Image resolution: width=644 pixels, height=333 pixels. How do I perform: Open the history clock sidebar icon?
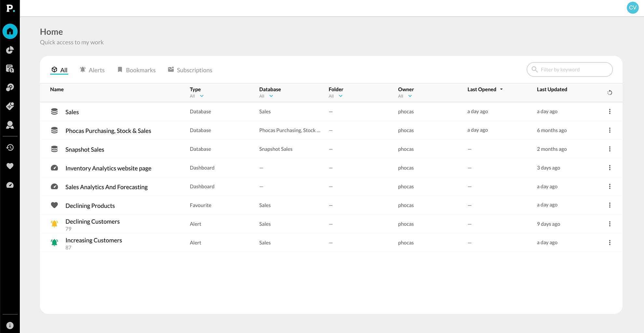pos(10,148)
